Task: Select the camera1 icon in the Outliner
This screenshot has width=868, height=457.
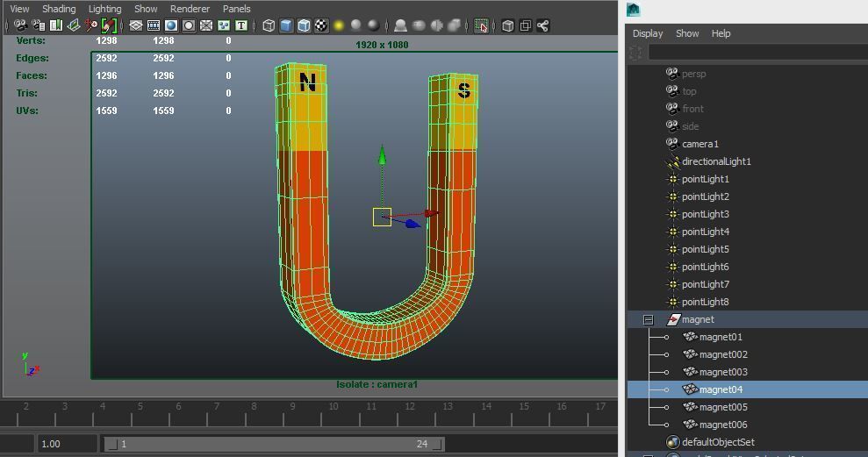Action: tap(672, 144)
